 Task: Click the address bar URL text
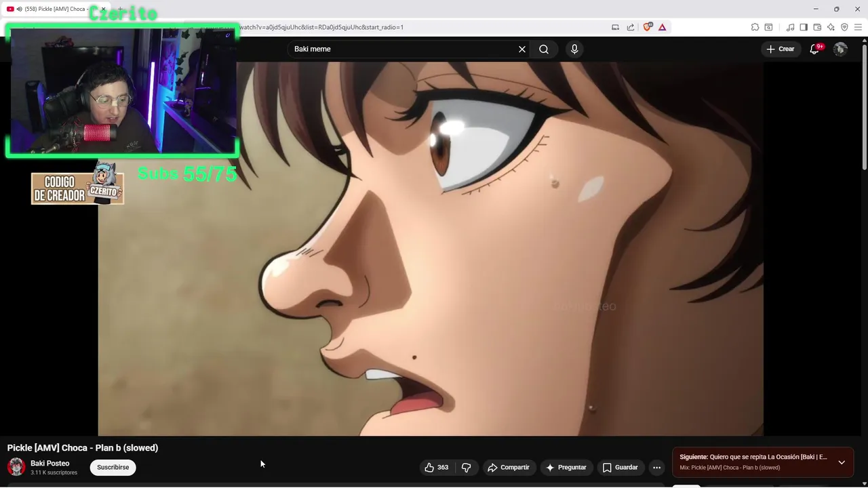321,27
